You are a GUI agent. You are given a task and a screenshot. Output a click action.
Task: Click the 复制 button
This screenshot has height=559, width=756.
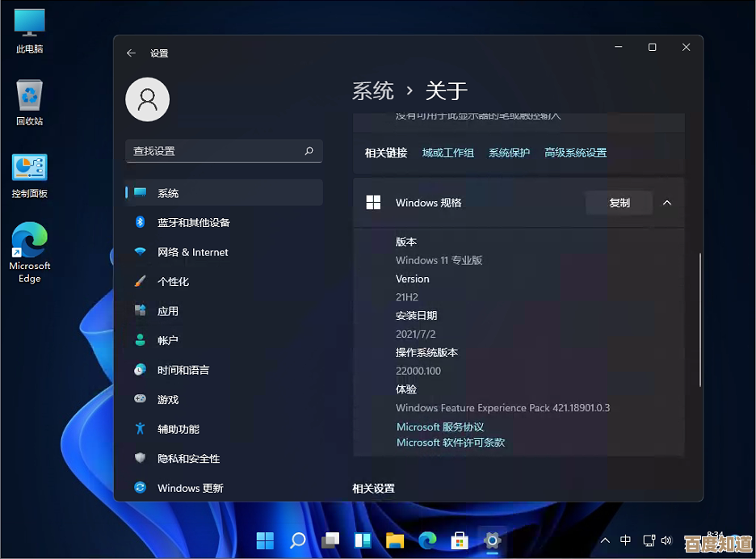[x=619, y=203]
